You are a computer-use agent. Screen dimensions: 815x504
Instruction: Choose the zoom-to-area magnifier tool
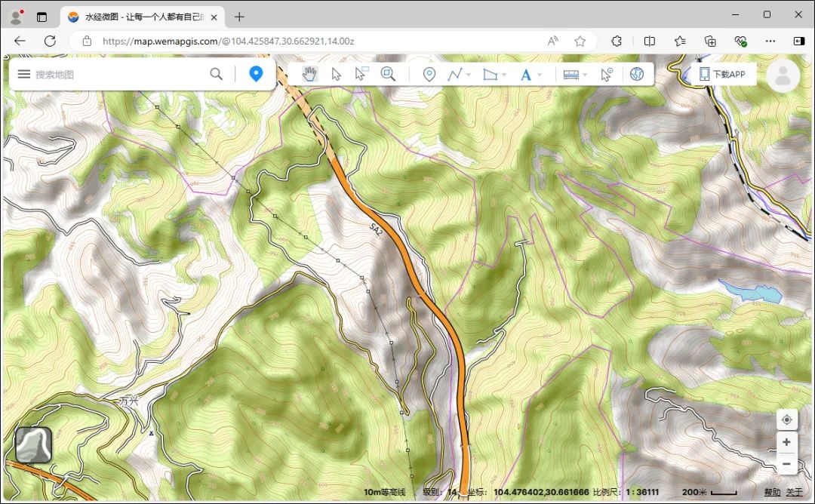388,74
